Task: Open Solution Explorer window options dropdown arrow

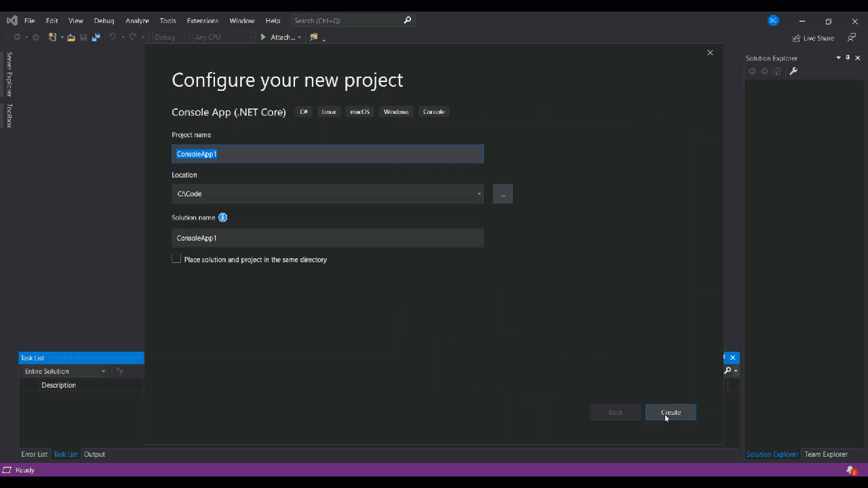Action: (x=838, y=58)
